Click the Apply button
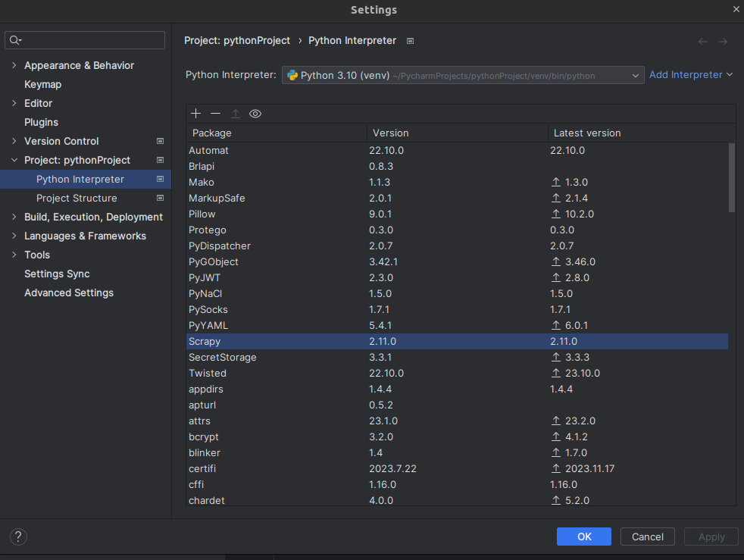This screenshot has height=560, width=744. (711, 537)
